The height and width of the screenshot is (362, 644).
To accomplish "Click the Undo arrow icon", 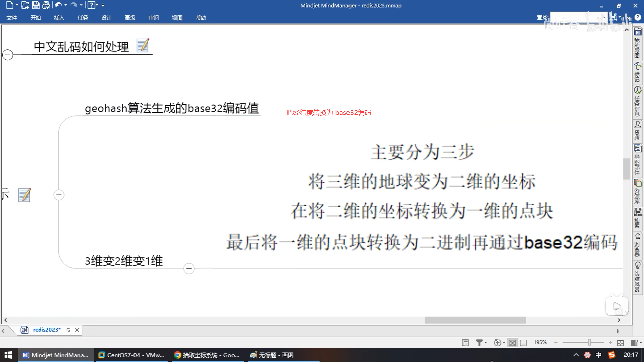I will pyautogui.click(x=58, y=5).
